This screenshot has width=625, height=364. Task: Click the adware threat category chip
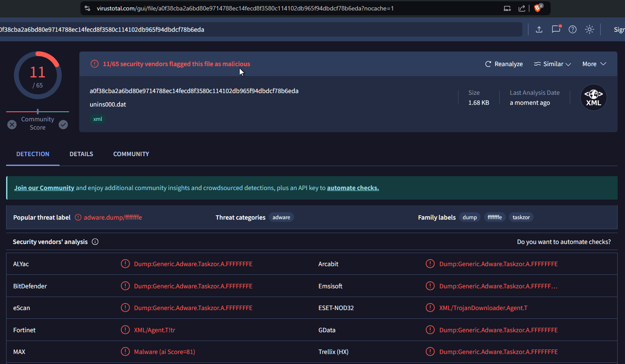(x=281, y=217)
